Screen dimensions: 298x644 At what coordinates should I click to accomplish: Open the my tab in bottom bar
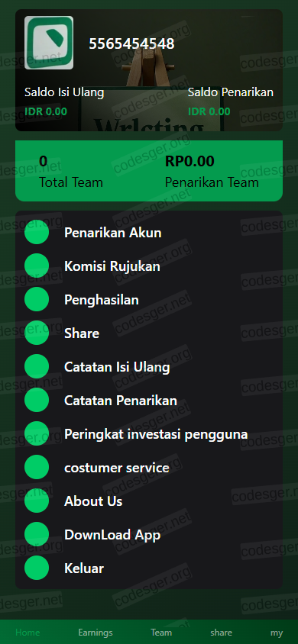click(x=277, y=633)
